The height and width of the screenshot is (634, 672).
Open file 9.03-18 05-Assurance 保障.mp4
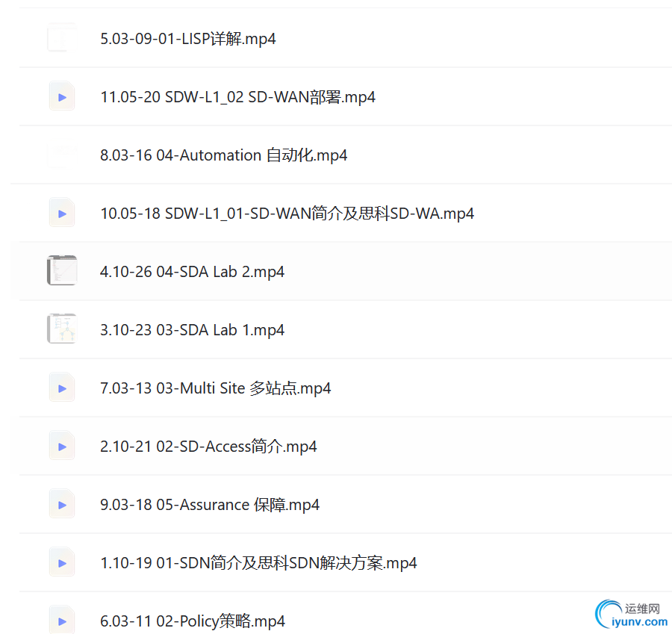tap(210, 505)
